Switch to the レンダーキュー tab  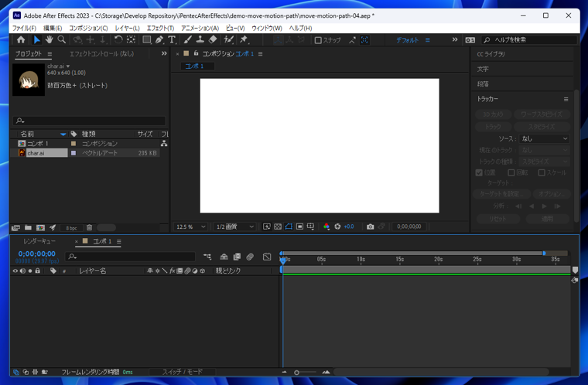click(39, 241)
